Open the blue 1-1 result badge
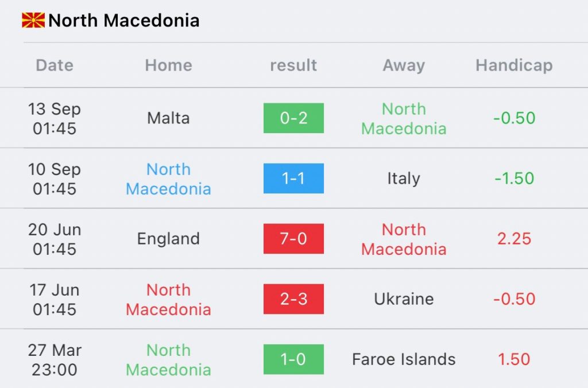Image resolution: width=588 pixels, height=388 pixels. (x=293, y=179)
